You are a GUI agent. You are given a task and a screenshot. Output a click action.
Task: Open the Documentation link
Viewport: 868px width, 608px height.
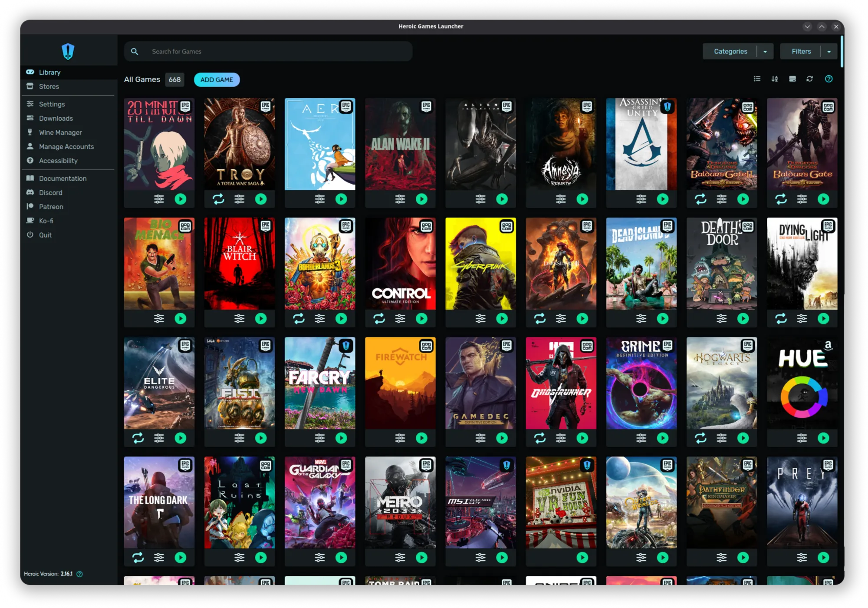click(69, 178)
